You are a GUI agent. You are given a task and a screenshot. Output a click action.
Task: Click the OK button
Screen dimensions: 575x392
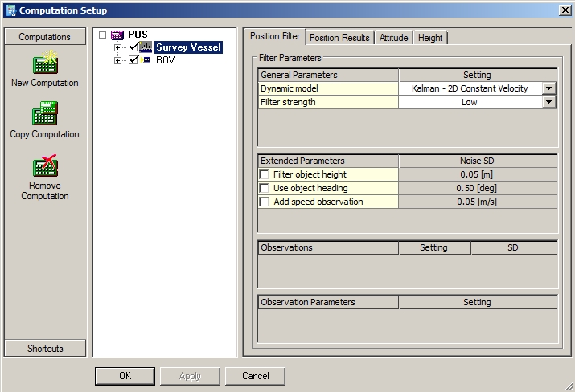[x=125, y=376]
